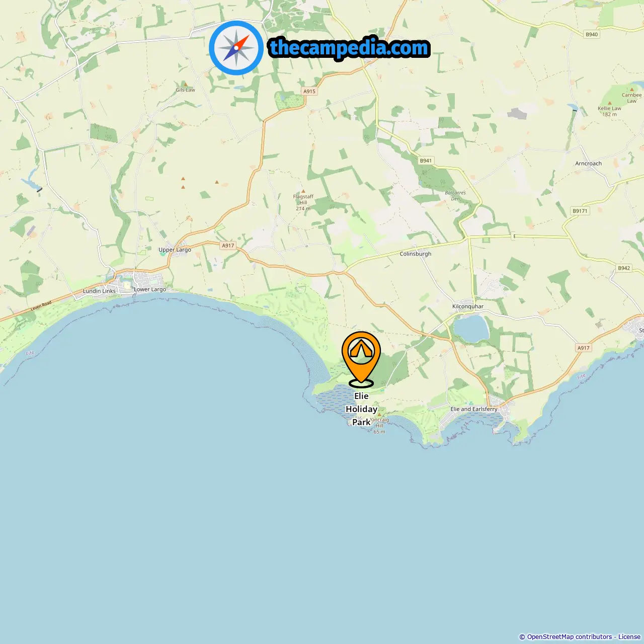Click the Kilconquhar Loch water area
Viewport: 644px width, 644px height.
tap(471, 328)
